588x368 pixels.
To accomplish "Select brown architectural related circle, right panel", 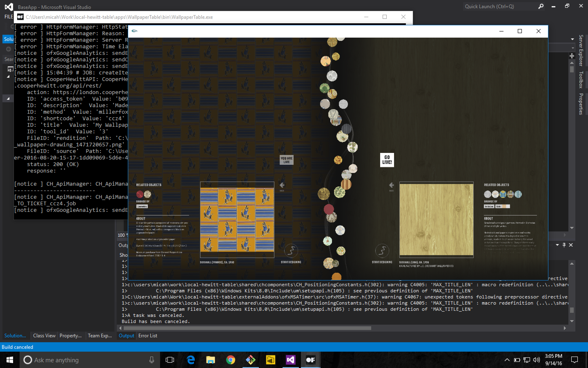I will point(510,194).
